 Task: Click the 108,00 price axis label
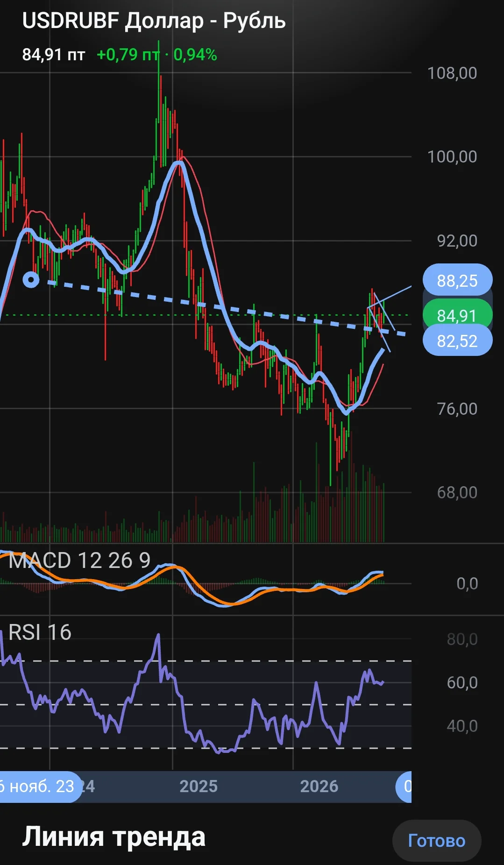[452, 73]
